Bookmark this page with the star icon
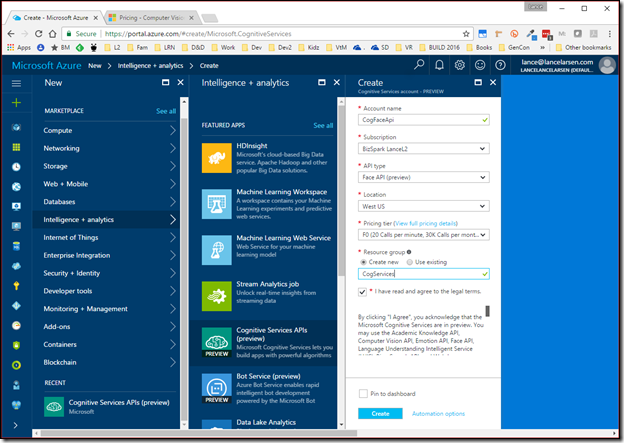 coord(466,34)
